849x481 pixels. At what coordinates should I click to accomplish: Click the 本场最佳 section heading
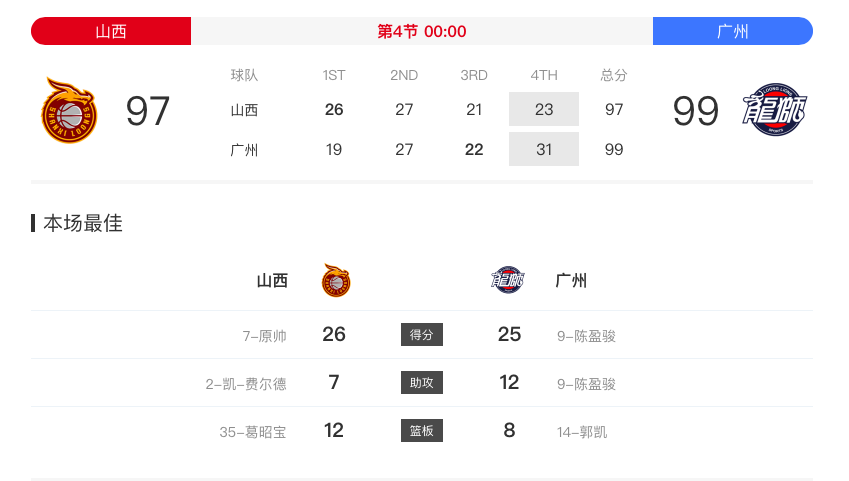[83, 223]
